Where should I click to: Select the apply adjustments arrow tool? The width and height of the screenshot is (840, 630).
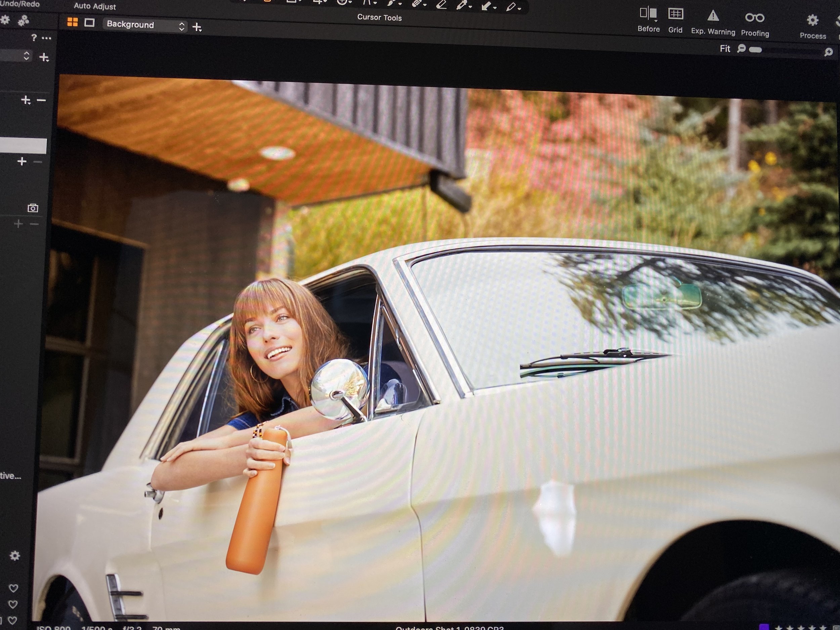point(486,6)
